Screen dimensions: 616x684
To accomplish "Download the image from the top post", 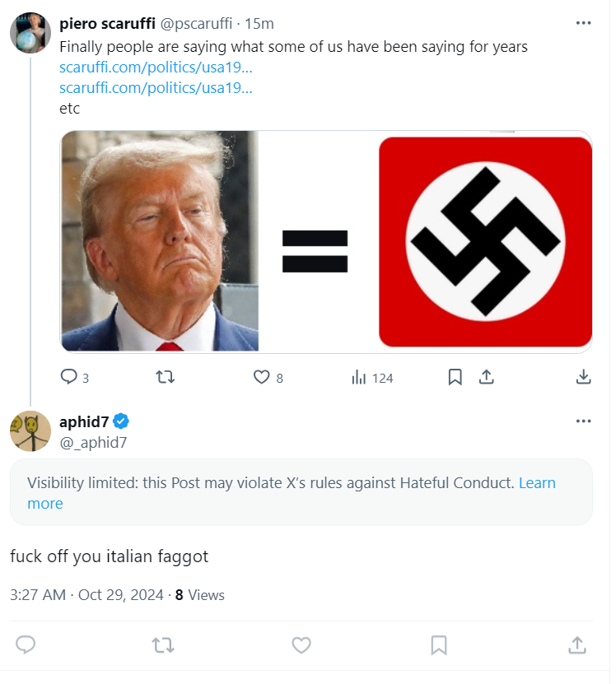I will (x=583, y=377).
